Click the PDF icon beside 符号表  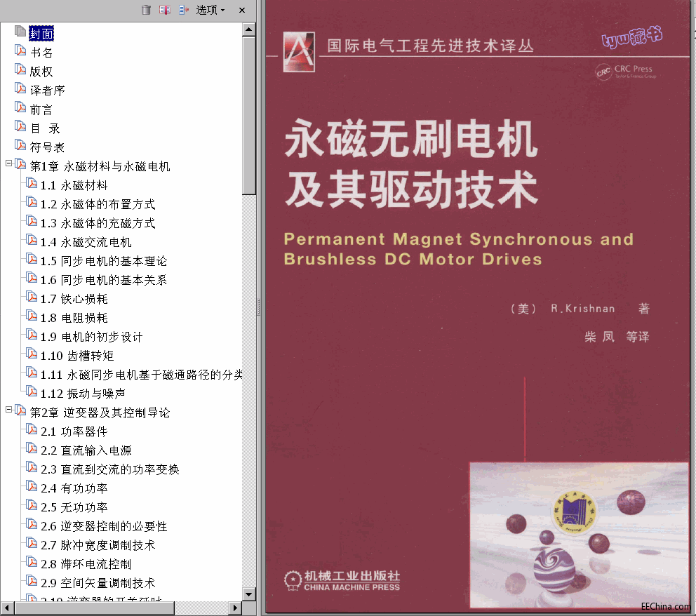(x=20, y=145)
